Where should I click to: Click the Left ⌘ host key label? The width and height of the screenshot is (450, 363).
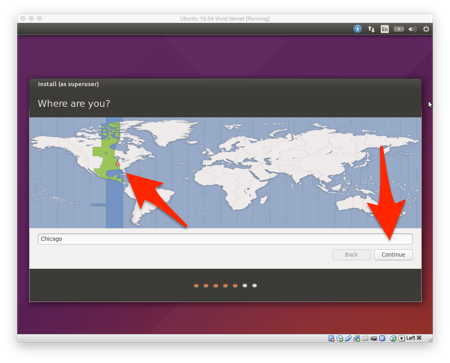[414, 338]
